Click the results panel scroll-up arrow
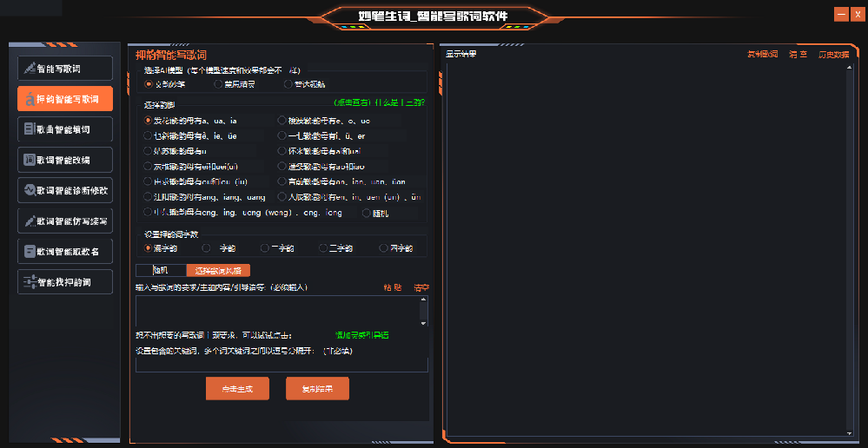The image size is (868, 448). point(850,67)
